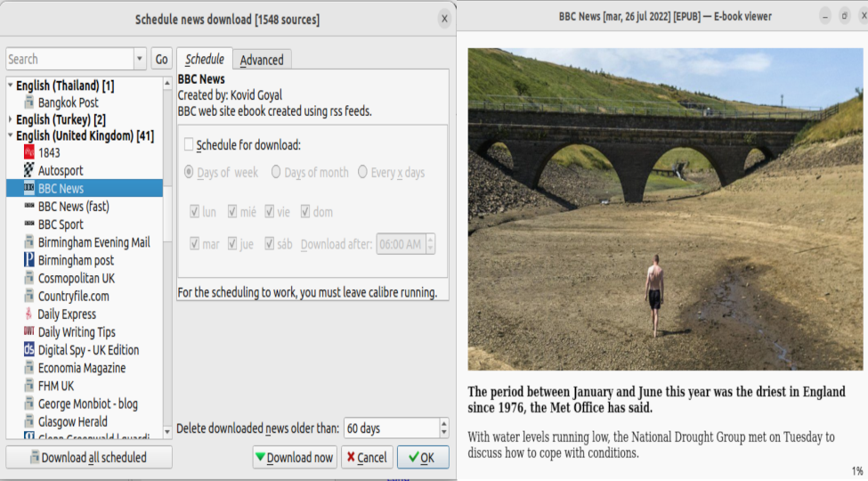Select the BBC Sport recipe
The width and height of the screenshot is (868, 481).
(61, 224)
